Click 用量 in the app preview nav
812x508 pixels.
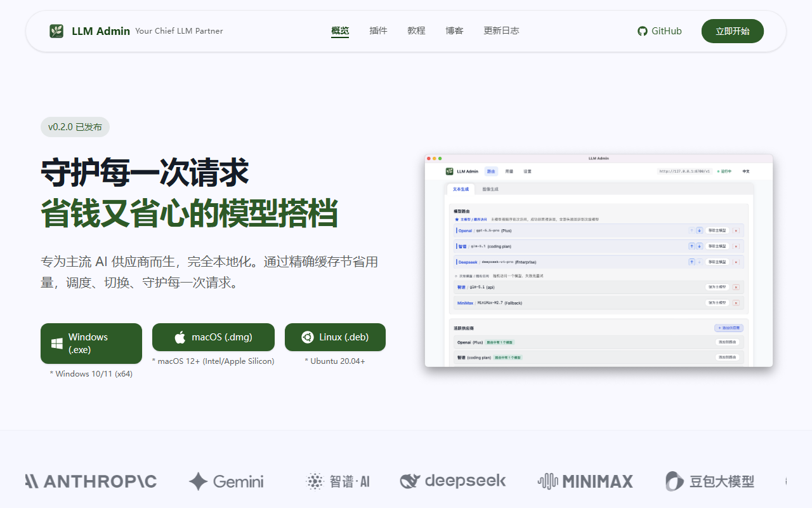(509, 171)
